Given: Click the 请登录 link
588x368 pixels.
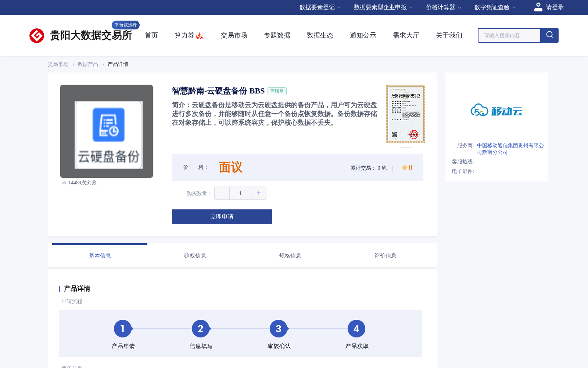Looking at the screenshot, I should point(555,7).
